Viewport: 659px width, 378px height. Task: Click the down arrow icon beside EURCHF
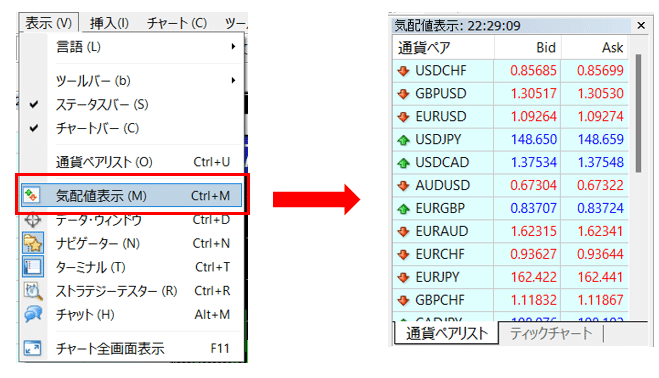point(403,254)
